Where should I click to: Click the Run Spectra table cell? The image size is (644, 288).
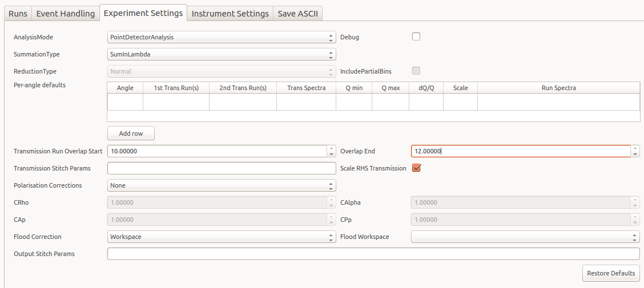[558, 102]
